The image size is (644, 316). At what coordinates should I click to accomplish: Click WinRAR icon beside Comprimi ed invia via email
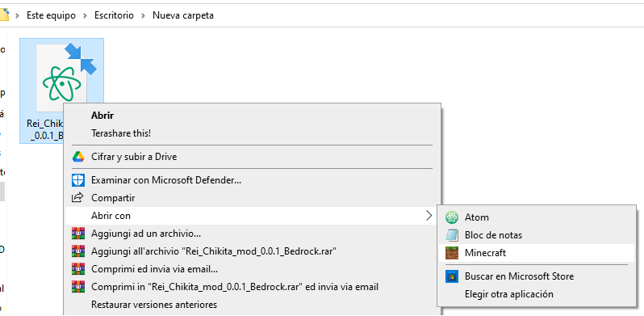[78, 269]
